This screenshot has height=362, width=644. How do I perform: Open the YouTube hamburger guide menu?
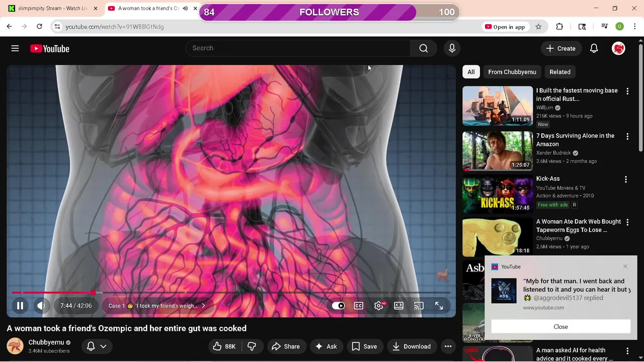coord(15,48)
